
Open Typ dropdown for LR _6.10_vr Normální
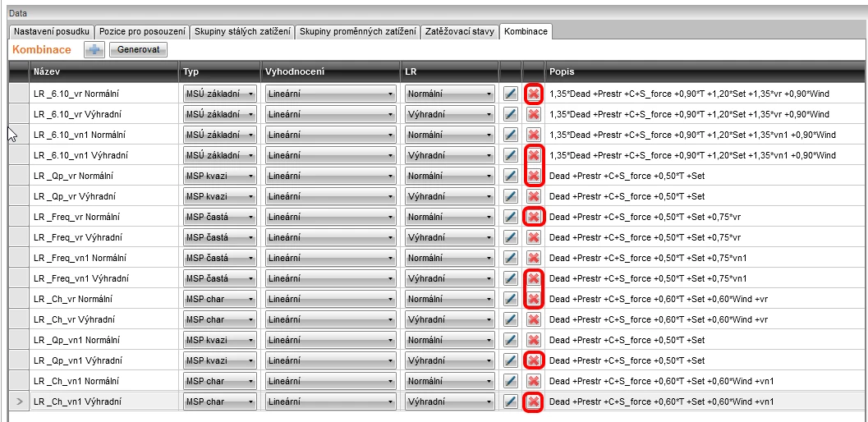pos(220,94)
